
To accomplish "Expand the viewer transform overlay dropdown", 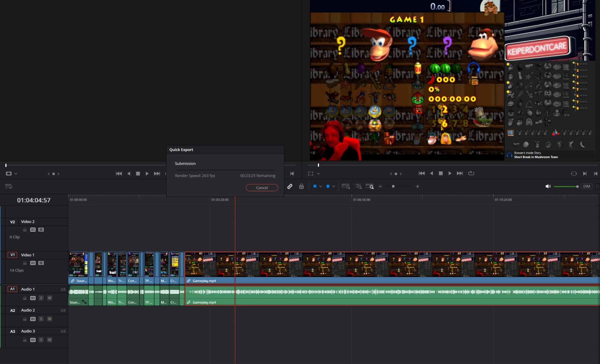I will click(318, 174).
